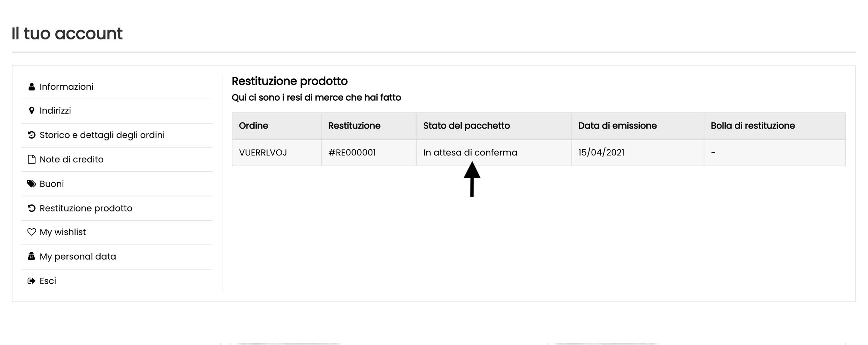
Task: Open order VUERRLVOJ from returns table
Action: (263, 153)
